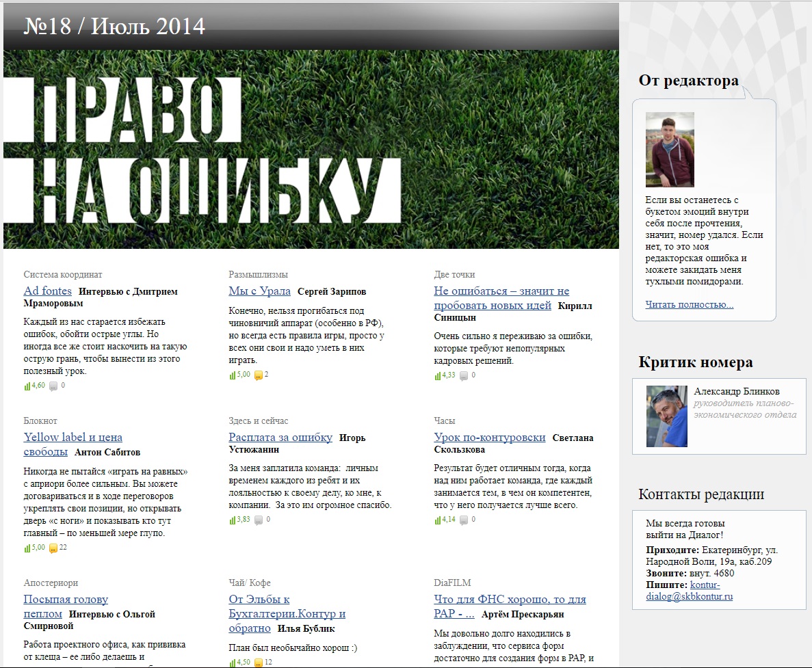The width and height of the screenshot is (812, 668).
Task: Open the comment bubble showing 22 comments
Action: pos(53,548)
